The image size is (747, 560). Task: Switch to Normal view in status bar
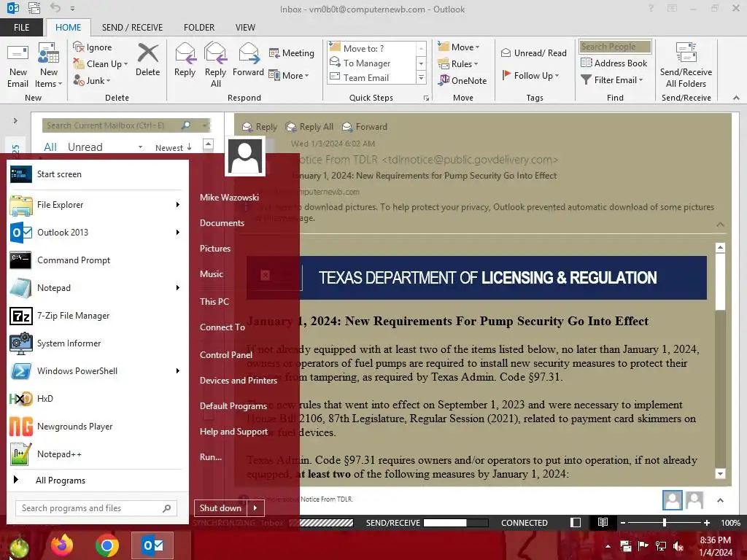pos(576,523)
